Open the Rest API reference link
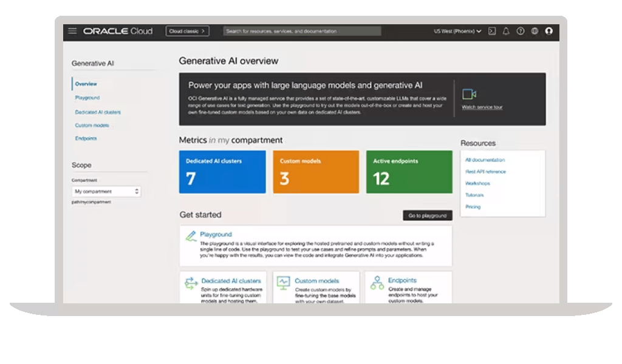The height and width of the screenshot is (364, 622). click(x=485, y=172)
